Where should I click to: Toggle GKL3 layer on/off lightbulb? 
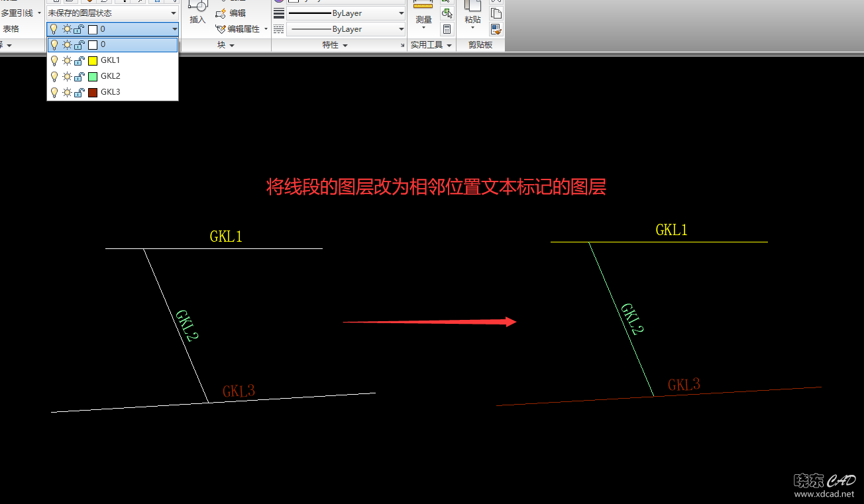54,92
